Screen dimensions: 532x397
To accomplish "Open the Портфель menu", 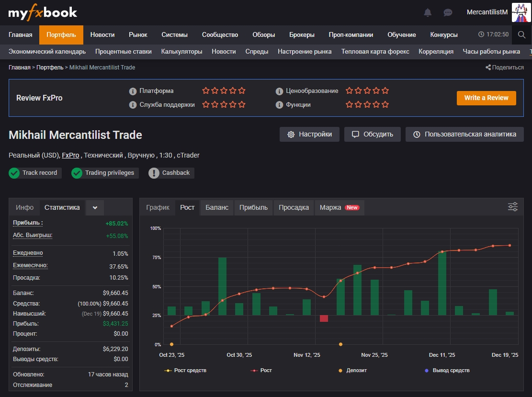I will pos(61,34).
